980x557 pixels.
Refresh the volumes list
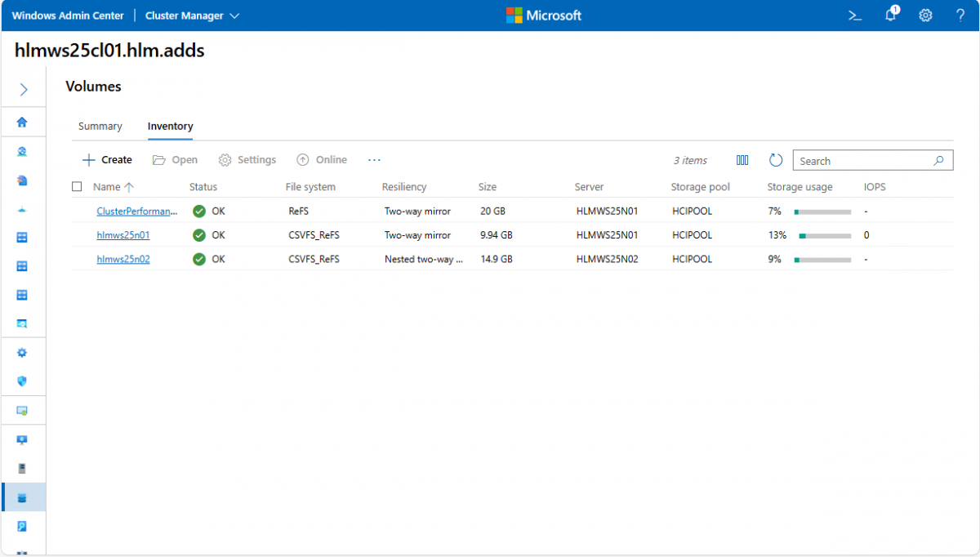tap(776, 161)
